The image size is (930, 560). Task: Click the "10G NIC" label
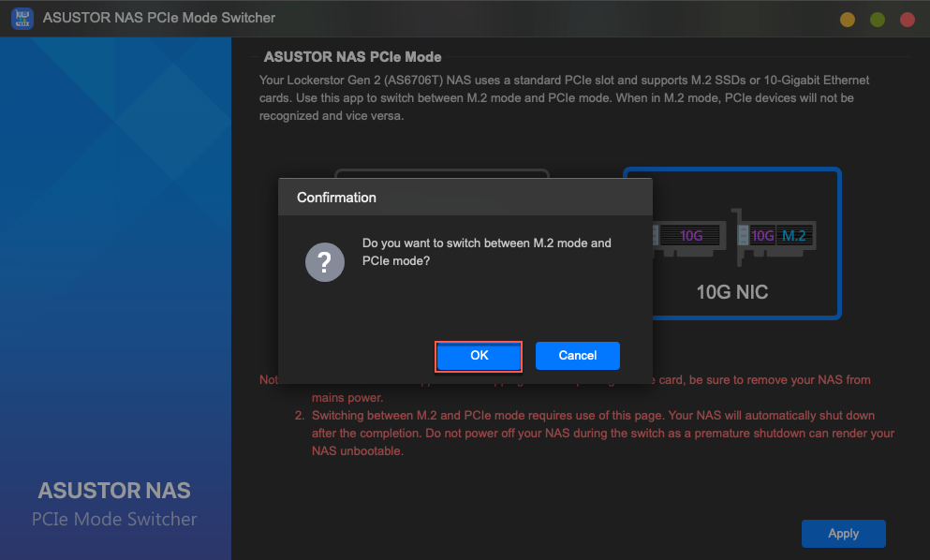[x=731, y=292]
